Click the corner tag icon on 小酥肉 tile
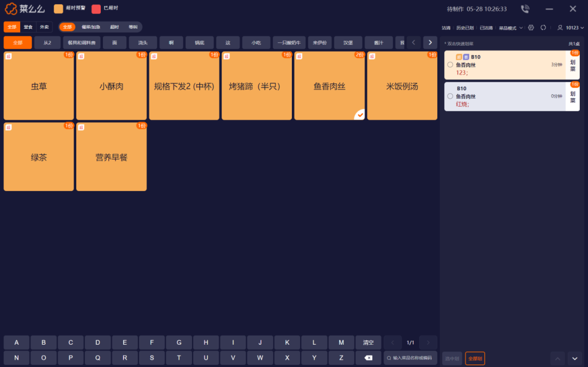 pyautogui.click(x=81, y=56)
